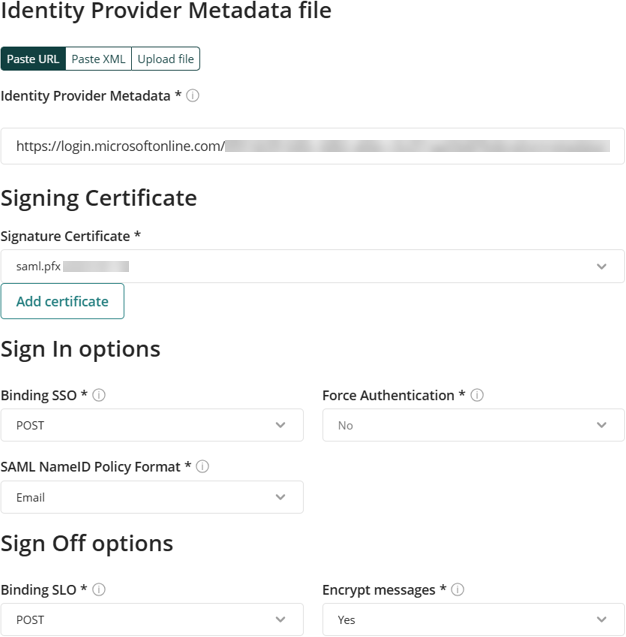Click chevron arrow in Encrypt messages field

602,620
